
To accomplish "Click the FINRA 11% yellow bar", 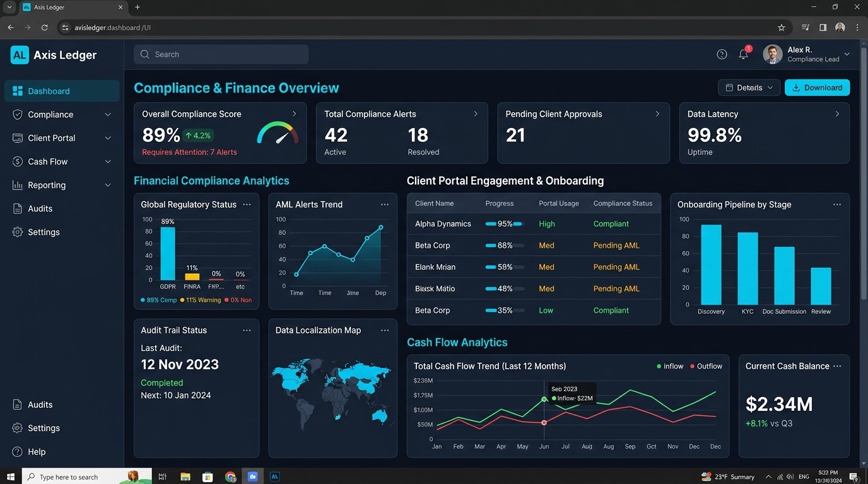I will coord(192,277).
